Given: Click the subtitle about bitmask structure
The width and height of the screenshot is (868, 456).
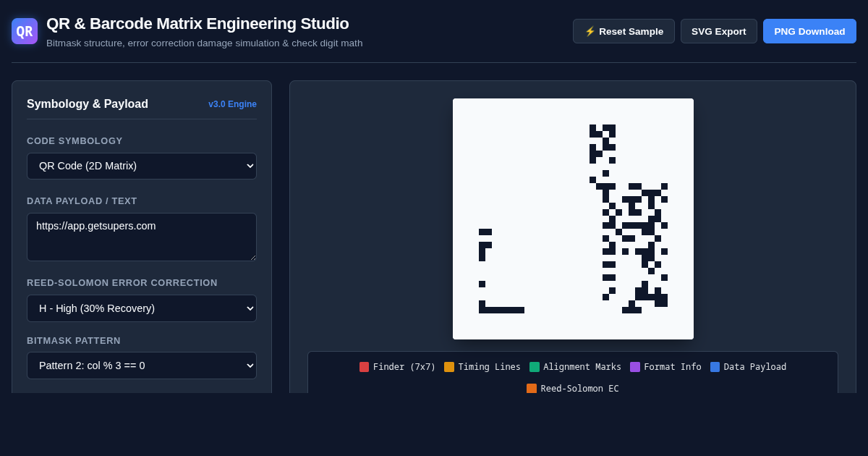Looking at the screenshot, I should [x=205, y=43].
